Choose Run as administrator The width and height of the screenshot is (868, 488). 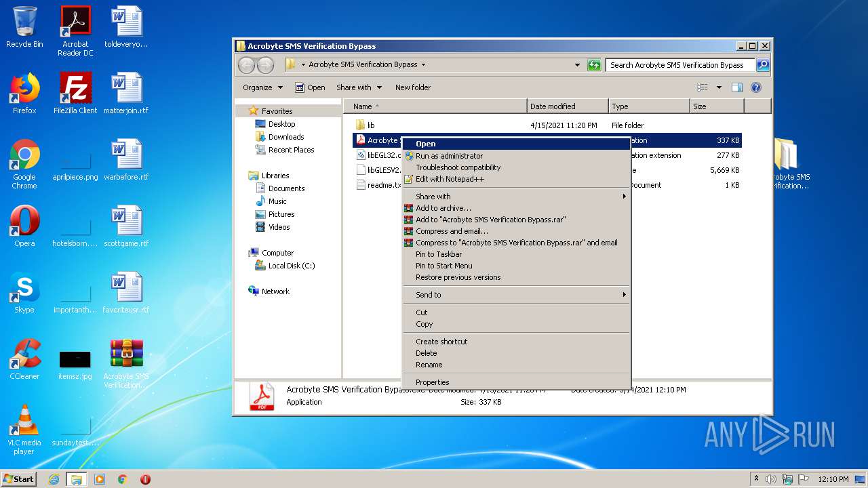516,156
